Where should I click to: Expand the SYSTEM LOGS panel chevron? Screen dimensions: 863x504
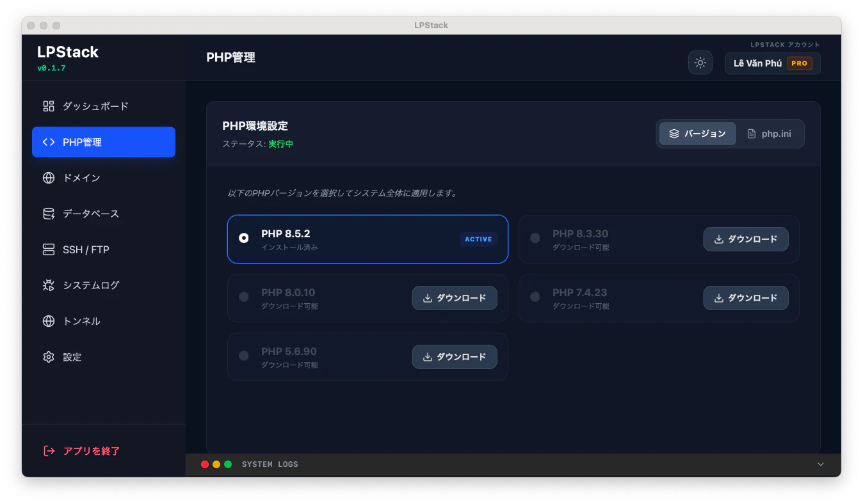[x=821, y=464]
